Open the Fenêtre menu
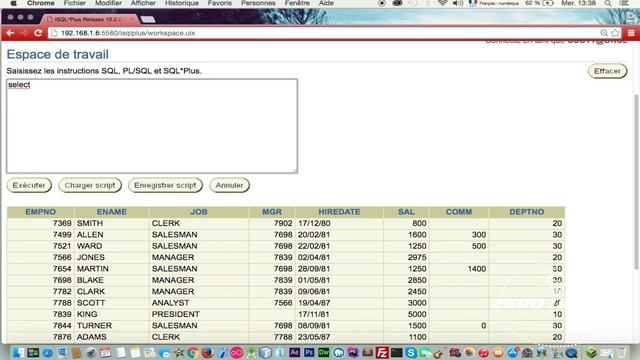 [x=297, y=3]
